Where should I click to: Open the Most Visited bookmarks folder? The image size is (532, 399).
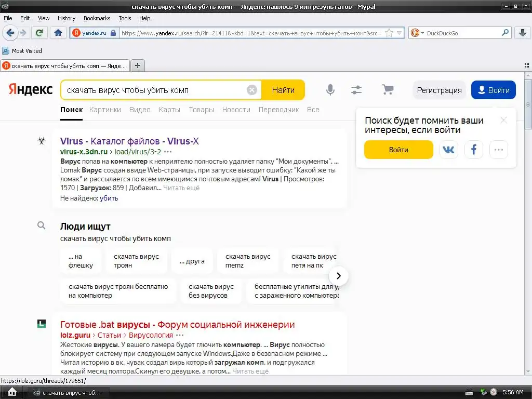pos(22,51)
